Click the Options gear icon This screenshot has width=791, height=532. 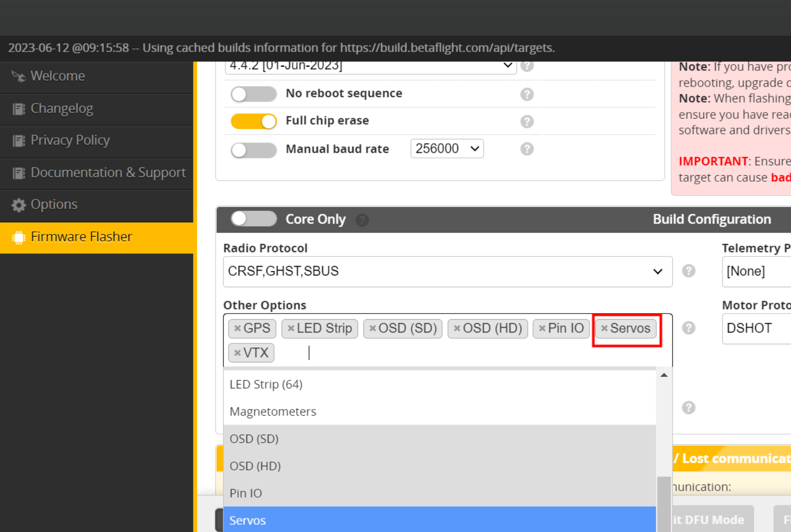(x=19, y=205)
